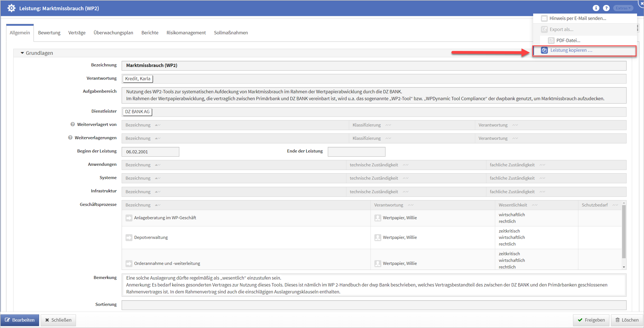Open the Extras dropdown menu
The height and width of the screenshot is (328, 644).
tap(623, 8)
